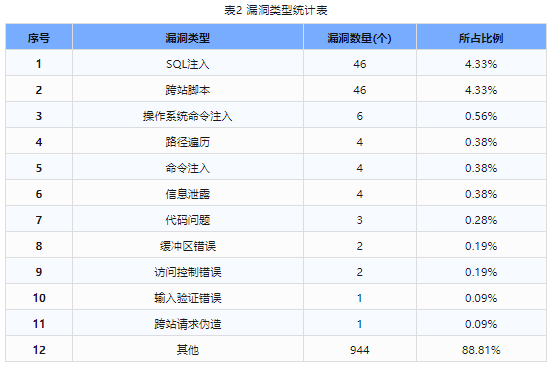The height and width of the screenshot is (366, 550).
Task: Click the 访问控制错误 cell
Action: pyautogui.click(x=188, y=272)
